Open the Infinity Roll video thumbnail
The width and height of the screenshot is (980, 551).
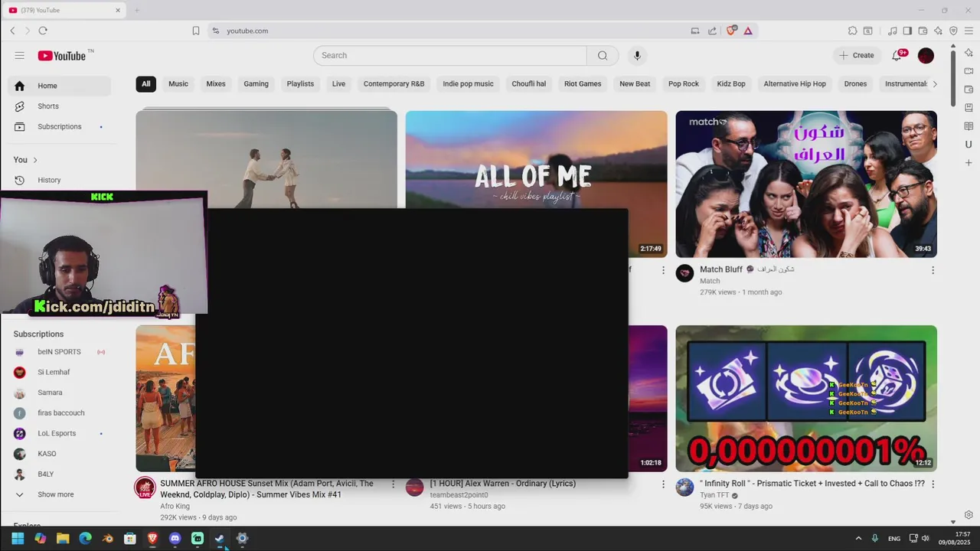pyautogui.click(x=806, y=398)
